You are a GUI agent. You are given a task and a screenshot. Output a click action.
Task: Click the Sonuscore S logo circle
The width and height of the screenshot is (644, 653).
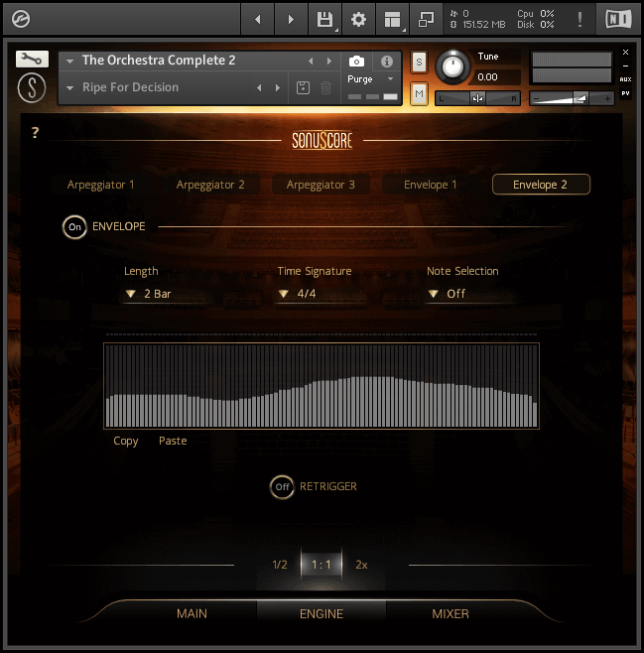coord(32,88)
